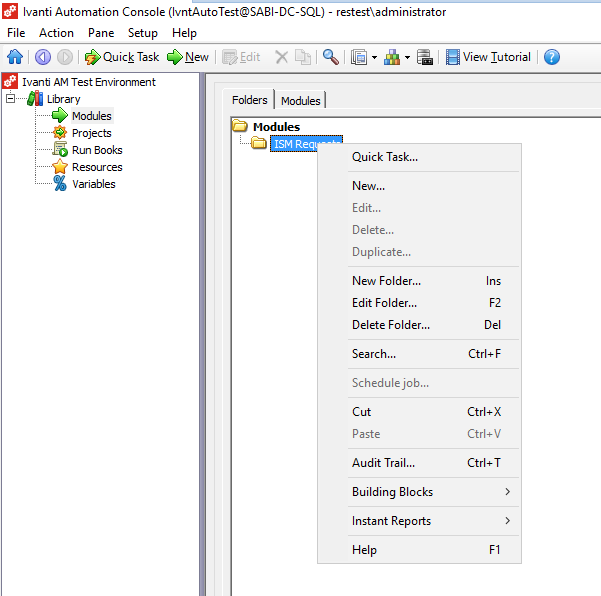Click the New toolbar button
The image size is (601, 596).
click(x=188, y=57)
